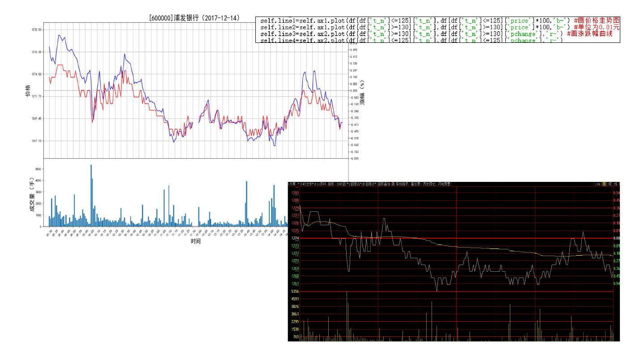Open 系统指示 in the toolbar

coord(402,184)
